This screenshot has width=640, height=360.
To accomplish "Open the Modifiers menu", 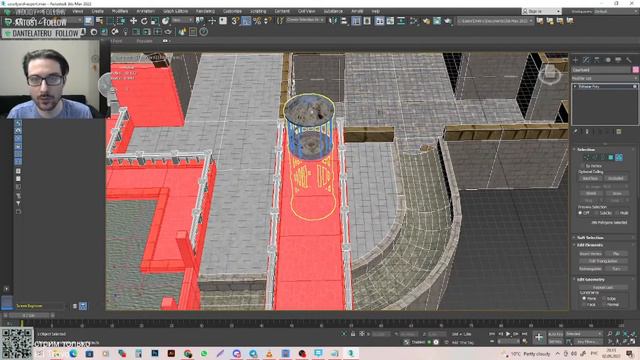I will (x=120, y=11).
